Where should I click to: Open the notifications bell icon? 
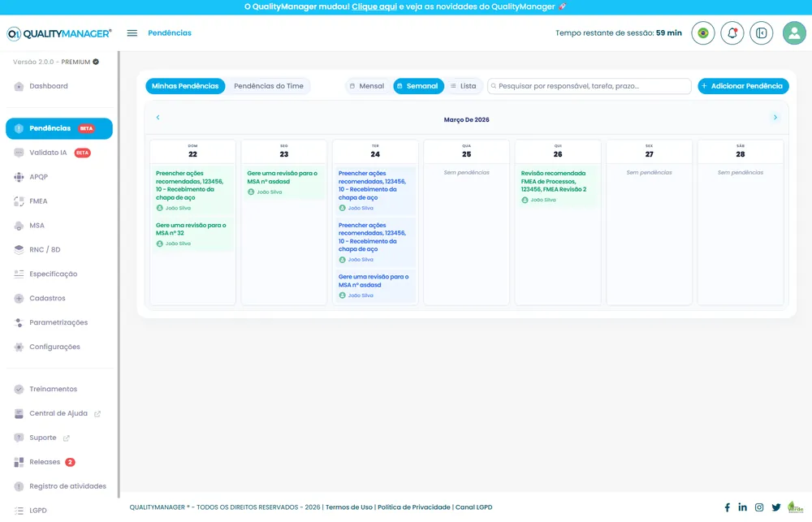[732, 33]
